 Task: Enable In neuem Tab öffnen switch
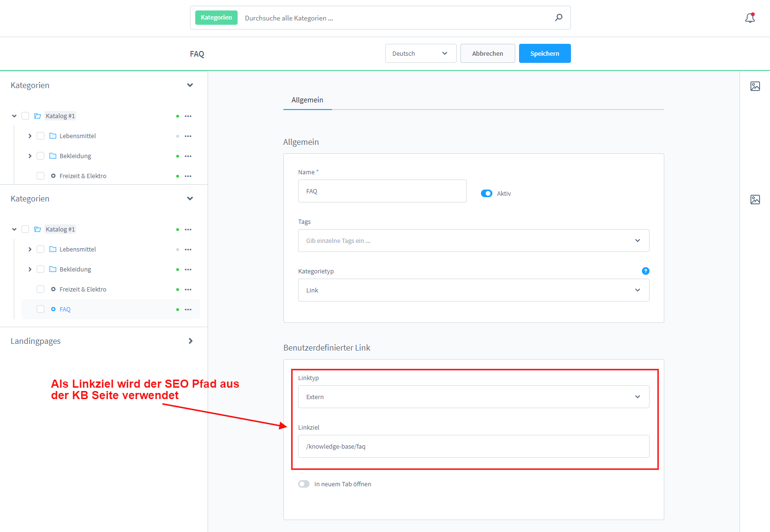coord(304,484)
